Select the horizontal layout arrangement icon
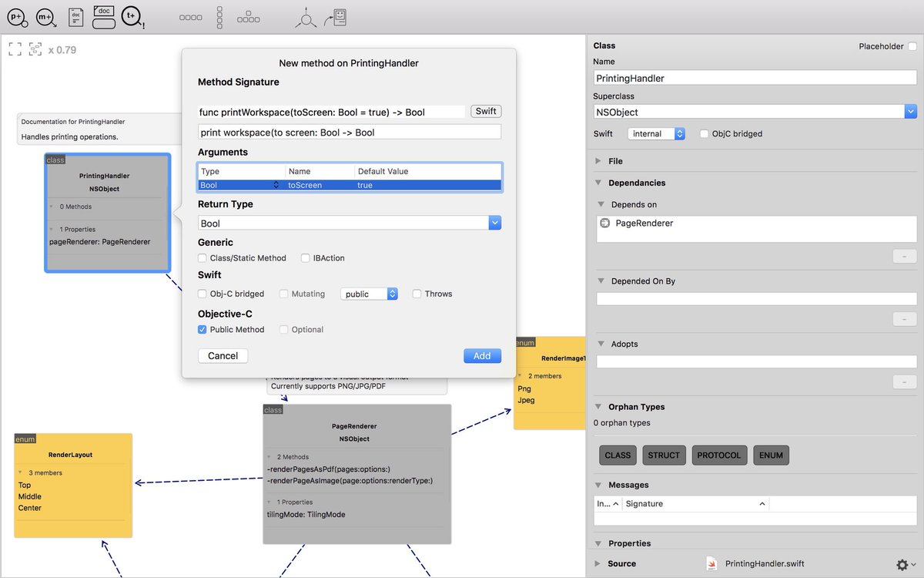The height and width of the screenshot is (578, 924). click(190, 17)
